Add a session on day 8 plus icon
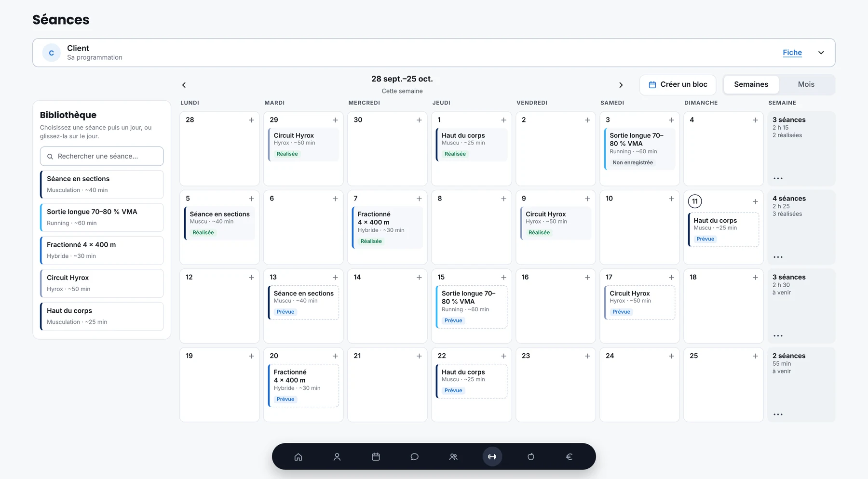 (503, 199)
